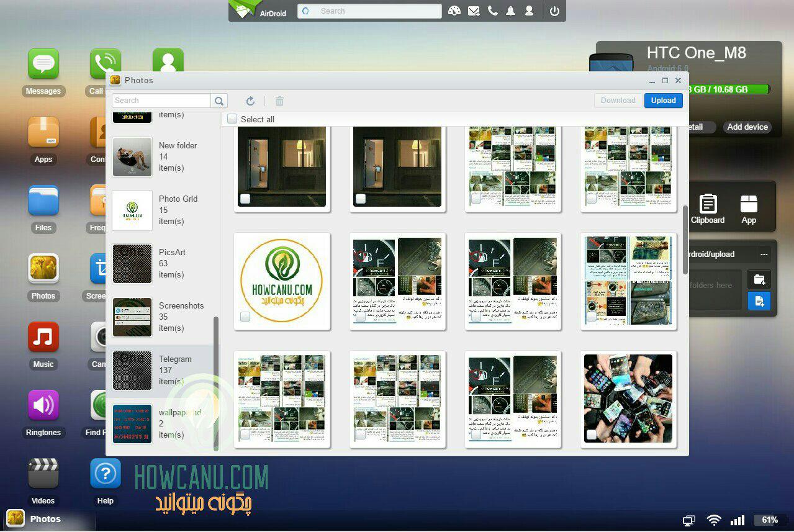Click the signal strength bars icon
794x532 pixels.
coord(738,520)
